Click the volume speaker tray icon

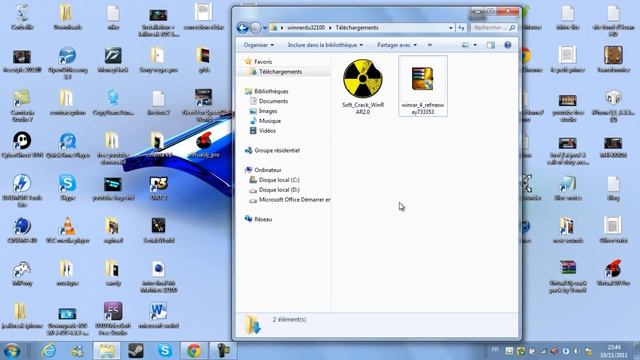pos(576,351)
